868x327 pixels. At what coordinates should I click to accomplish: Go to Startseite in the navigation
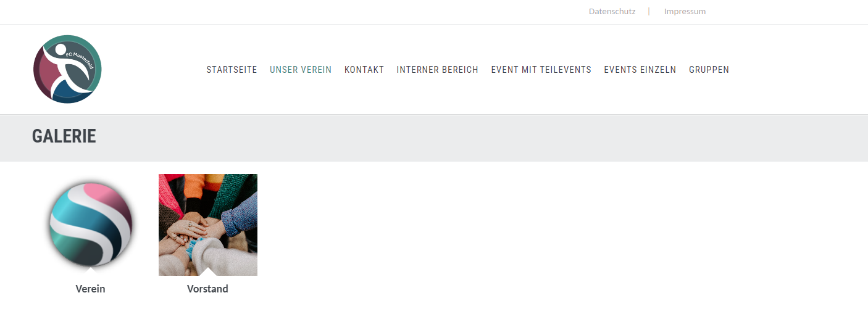232,70
